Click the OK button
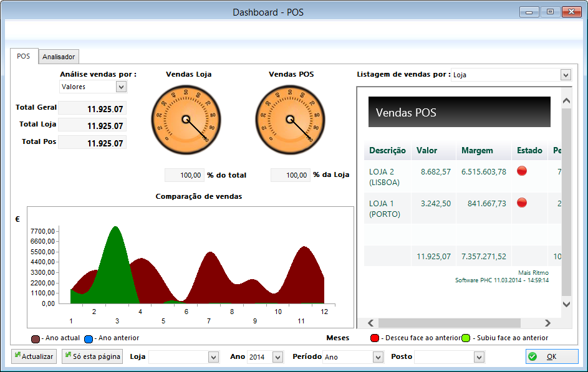Image resolution: width=588 pixels, height=372 pixels. point(552,356)
